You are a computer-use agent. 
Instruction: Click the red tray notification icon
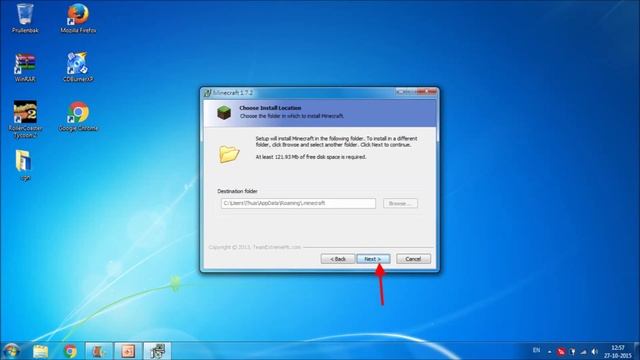[561, 351]
